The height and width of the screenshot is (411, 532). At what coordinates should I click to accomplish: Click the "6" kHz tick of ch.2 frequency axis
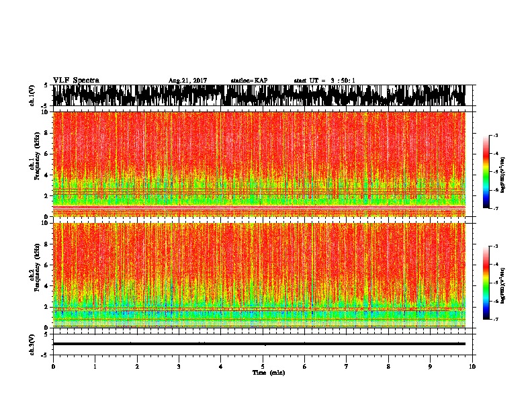[48, 265]
